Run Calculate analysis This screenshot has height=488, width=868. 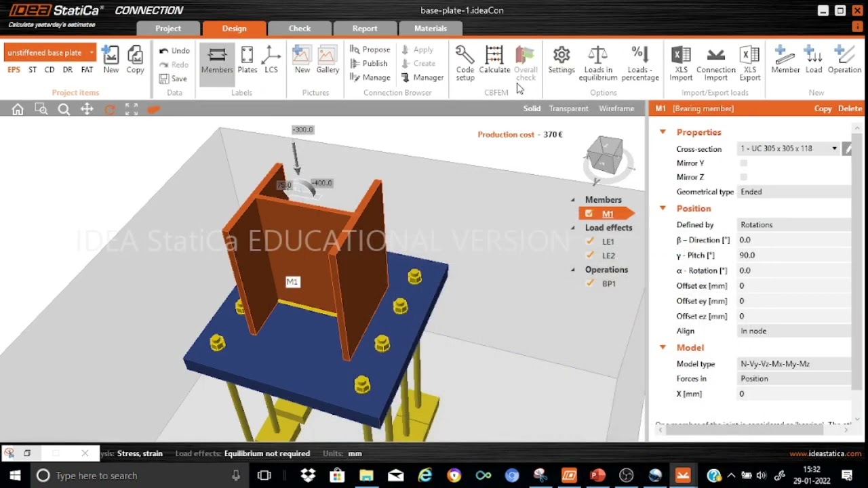tap(494, 60)
